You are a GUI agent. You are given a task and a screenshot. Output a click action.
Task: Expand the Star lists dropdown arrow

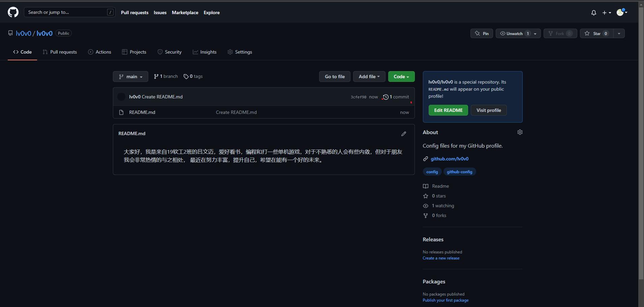(619, 33)
